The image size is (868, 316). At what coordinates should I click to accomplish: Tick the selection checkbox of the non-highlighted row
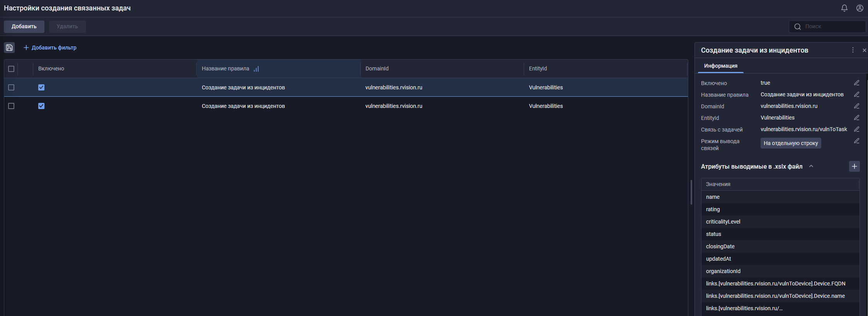pyautogui.click(x=11, y=106)
